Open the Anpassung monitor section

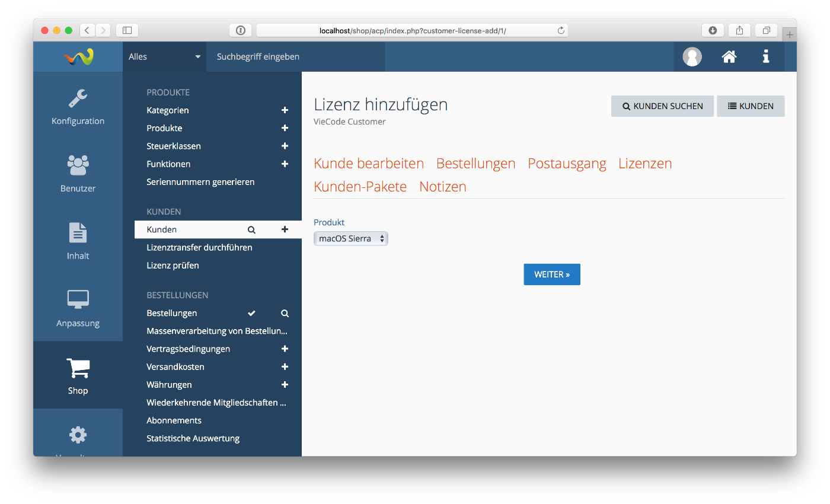click(x=78, y=308)
